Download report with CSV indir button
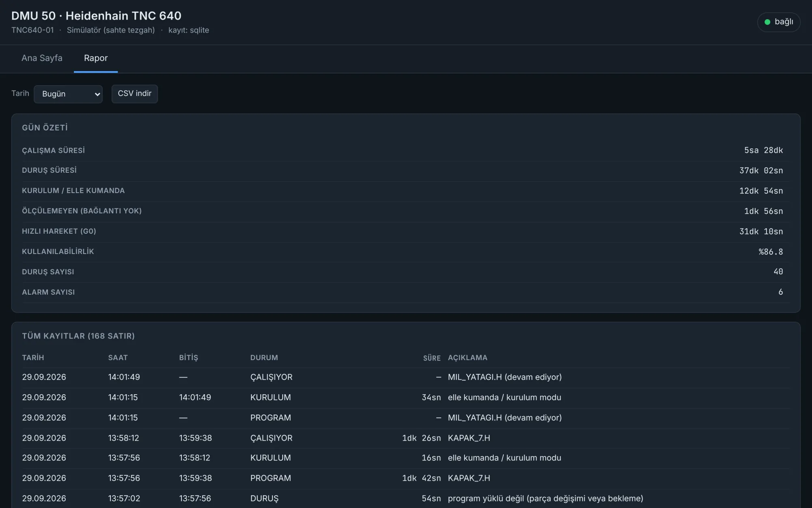The height and width of the screenshot is (508, 812). coord(134,93)
